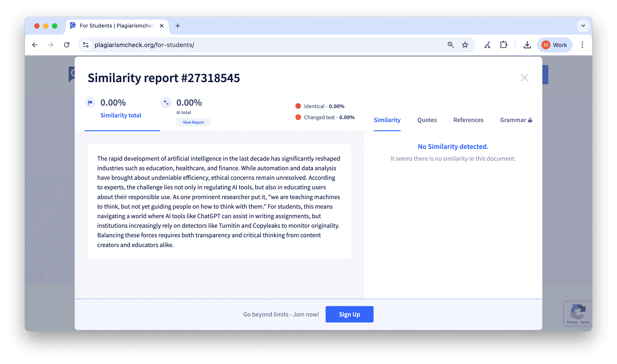
Task: Click the "Identical - 0.00%" label
Action: click(324, 106)
